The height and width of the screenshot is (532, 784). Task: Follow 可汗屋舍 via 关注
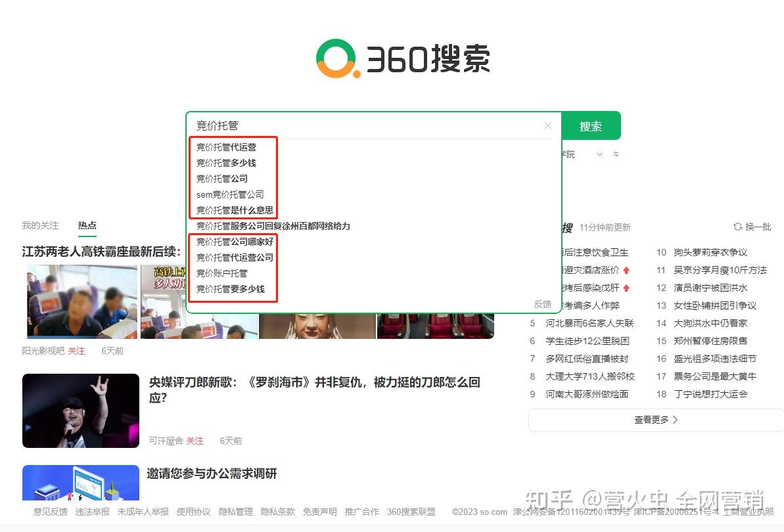point(195,441)
